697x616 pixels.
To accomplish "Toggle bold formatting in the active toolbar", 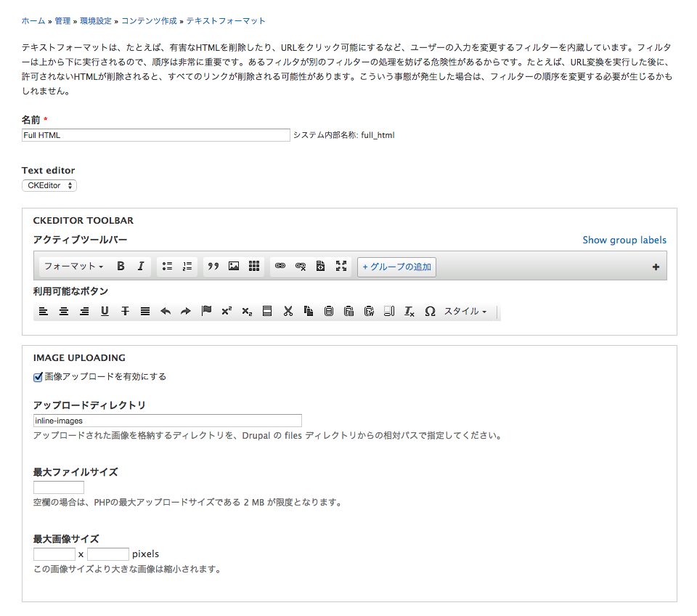I will click(121, 266).
